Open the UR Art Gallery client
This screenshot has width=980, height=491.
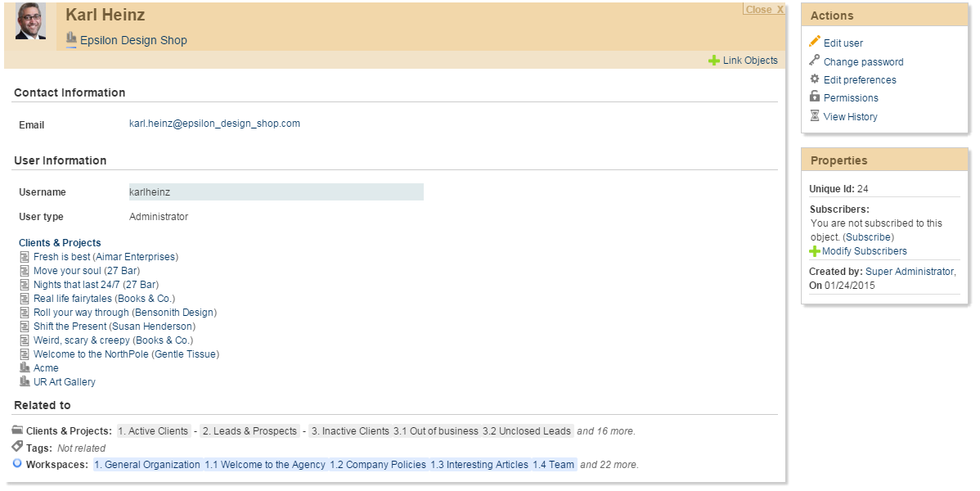[64, 382]
